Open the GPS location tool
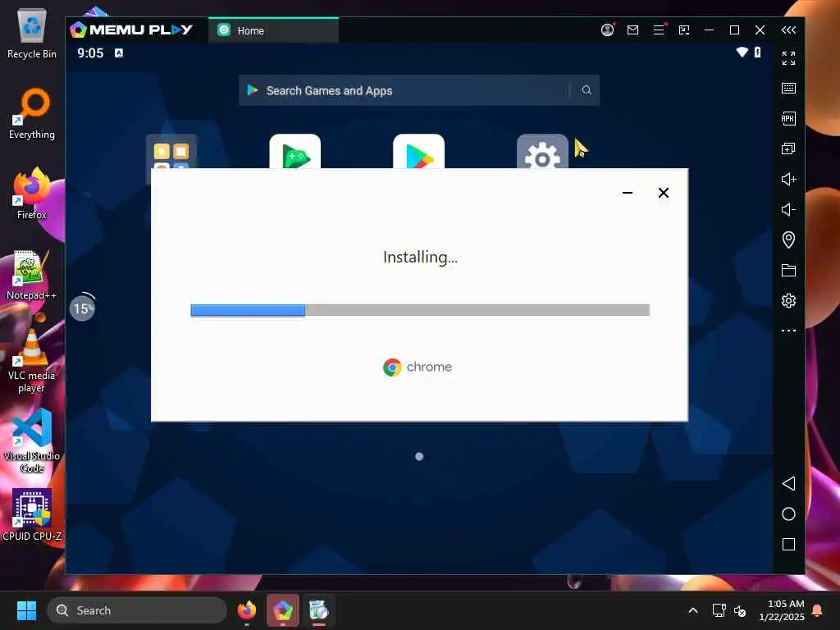This screenshot has height=630, width=840. [x=788, y=240]
